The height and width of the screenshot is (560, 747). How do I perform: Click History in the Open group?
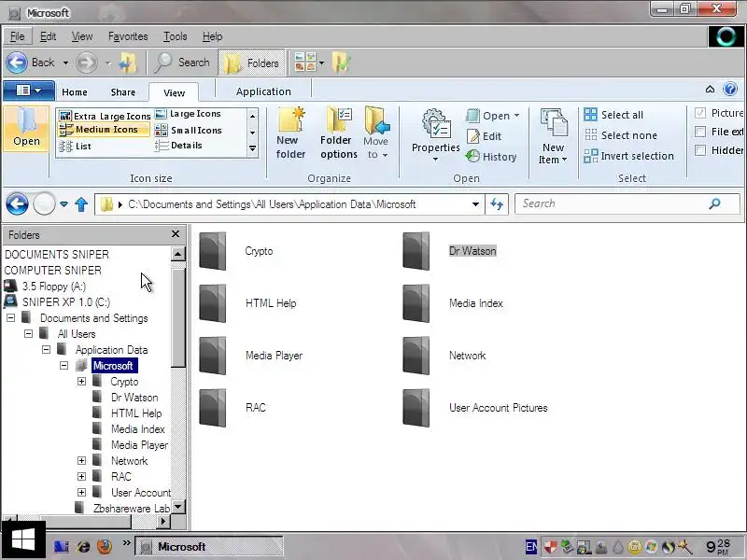tap(491, 157)
